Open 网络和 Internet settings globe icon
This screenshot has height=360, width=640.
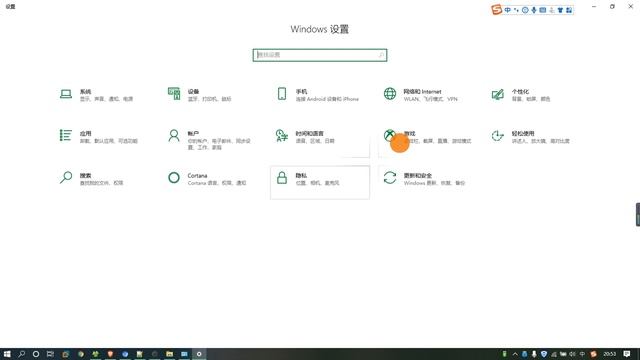(390, 94)
